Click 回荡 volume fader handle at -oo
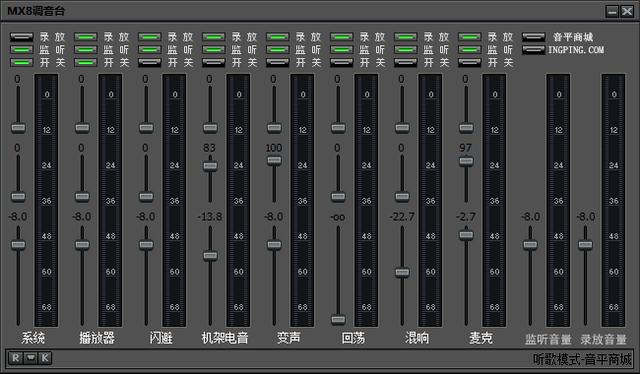 pos(338,319)
